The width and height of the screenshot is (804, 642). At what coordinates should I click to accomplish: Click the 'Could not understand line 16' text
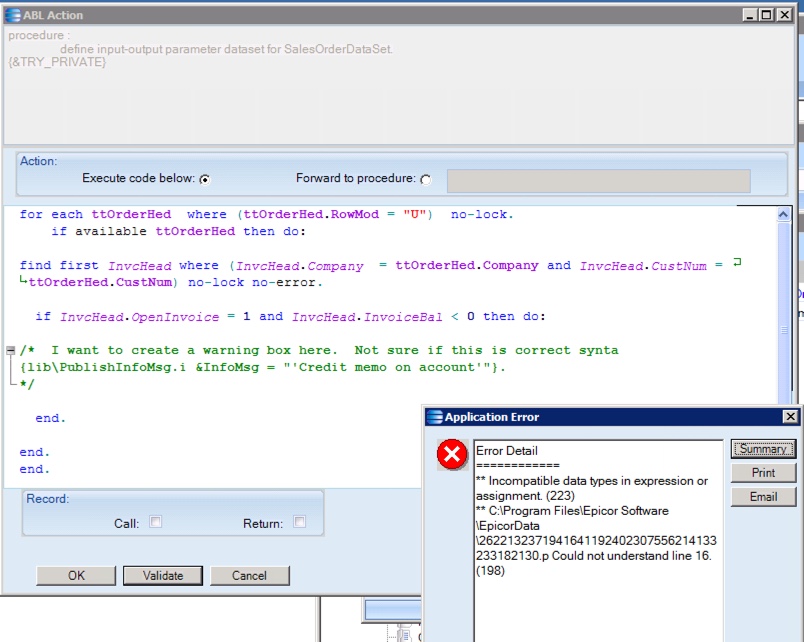click(x=632, y=556)
